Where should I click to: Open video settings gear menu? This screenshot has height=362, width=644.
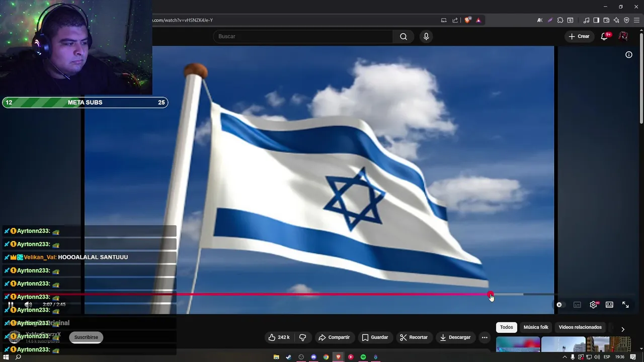[594, 305]
